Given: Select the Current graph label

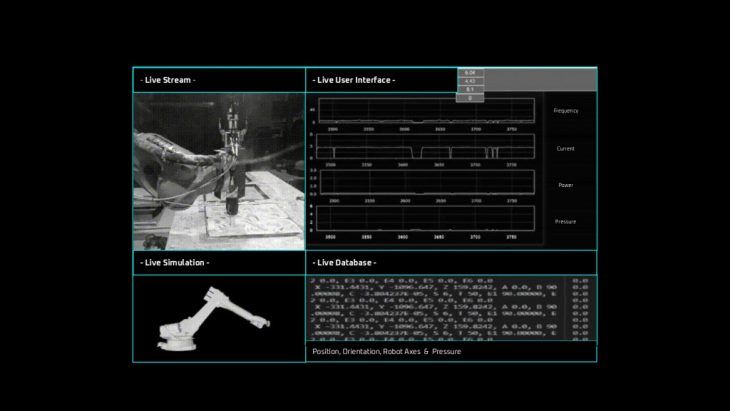Looking at the screenshot, I should click(x=566, y=148).
